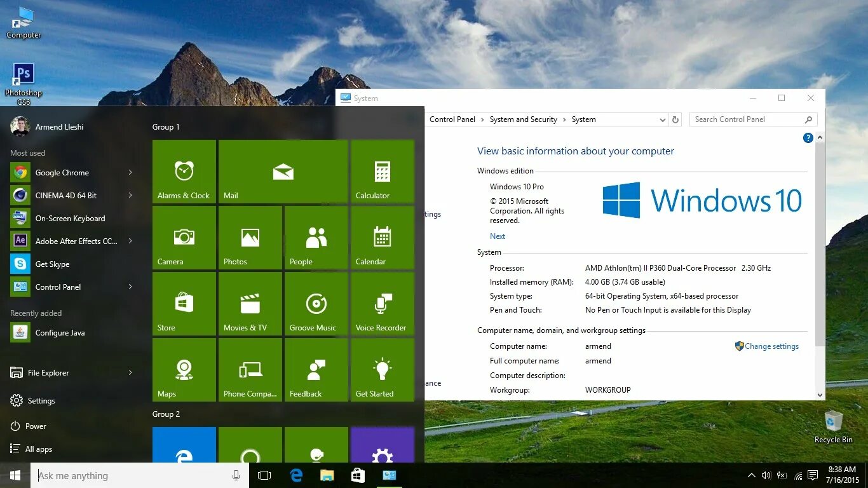Viewport: 868px width, 488px height.
Task: Open the Camera tile
Action: (184, 238)
